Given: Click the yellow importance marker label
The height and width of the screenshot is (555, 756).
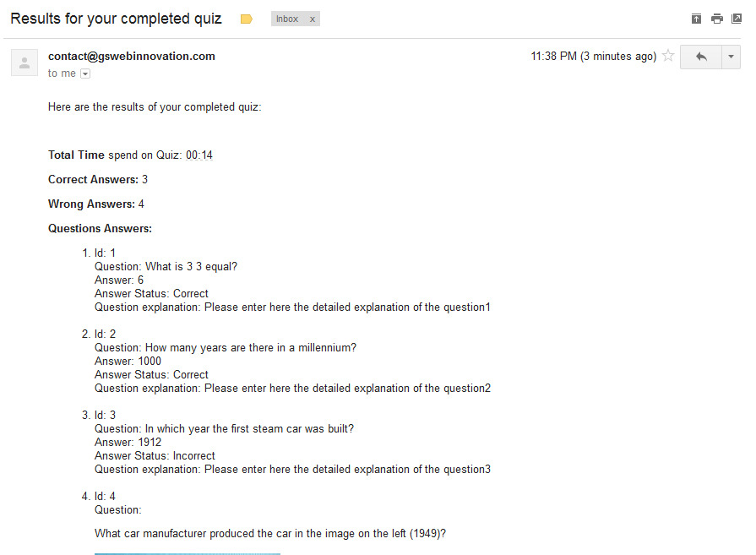Looking at the screenshot, I should (247, 19).
